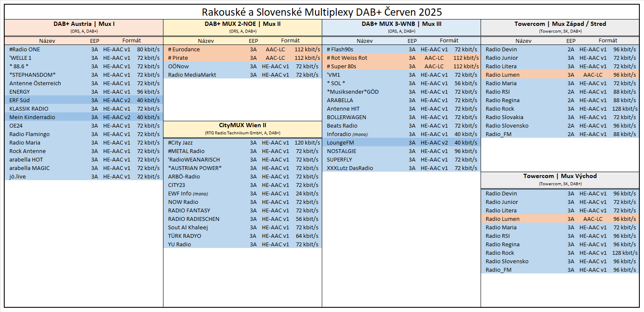Select the 'Antenne Österreich' cell

[35, 83]
